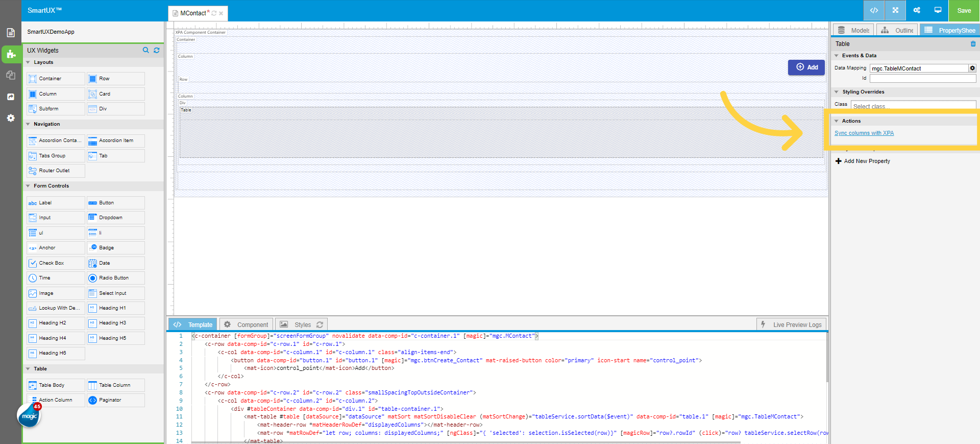The height and width of the screenshot is (444, 980).
Task: Switch to the PropertySheet tab
Action: [949, 30]
